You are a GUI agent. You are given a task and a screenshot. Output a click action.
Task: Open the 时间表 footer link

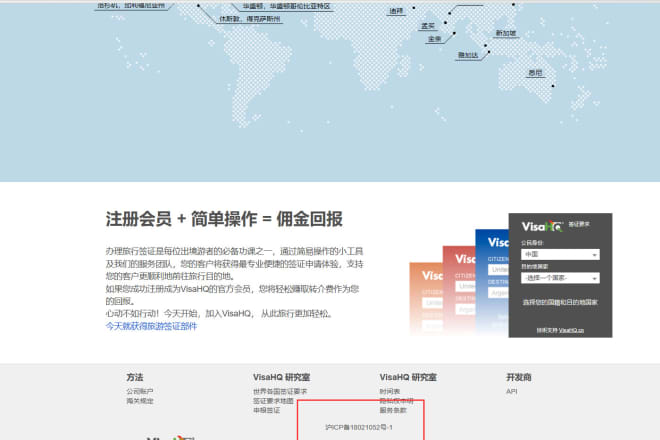390,391
